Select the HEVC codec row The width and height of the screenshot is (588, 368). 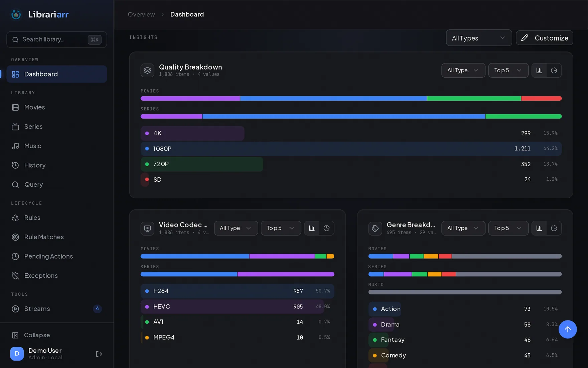point(237,306)
